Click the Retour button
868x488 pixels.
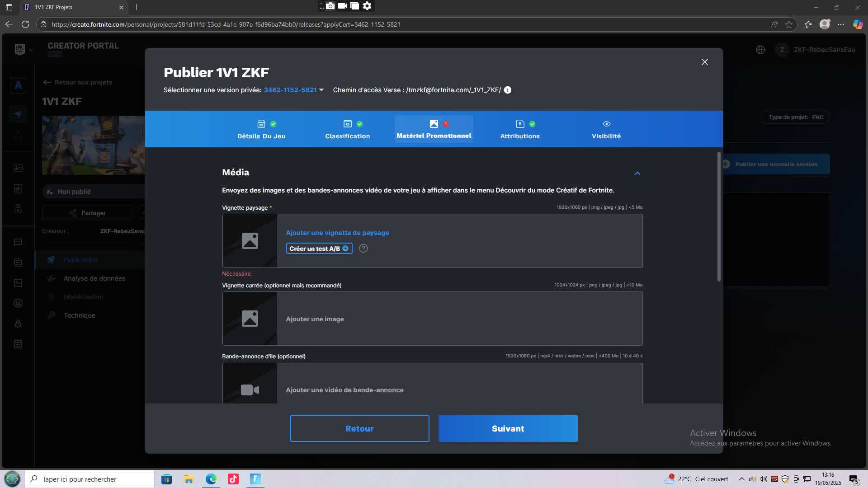(359, 428)
